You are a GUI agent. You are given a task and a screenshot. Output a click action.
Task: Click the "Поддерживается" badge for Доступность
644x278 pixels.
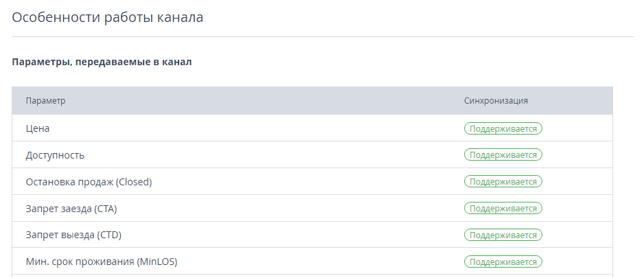pyautogui.click(x=503, y=155)
